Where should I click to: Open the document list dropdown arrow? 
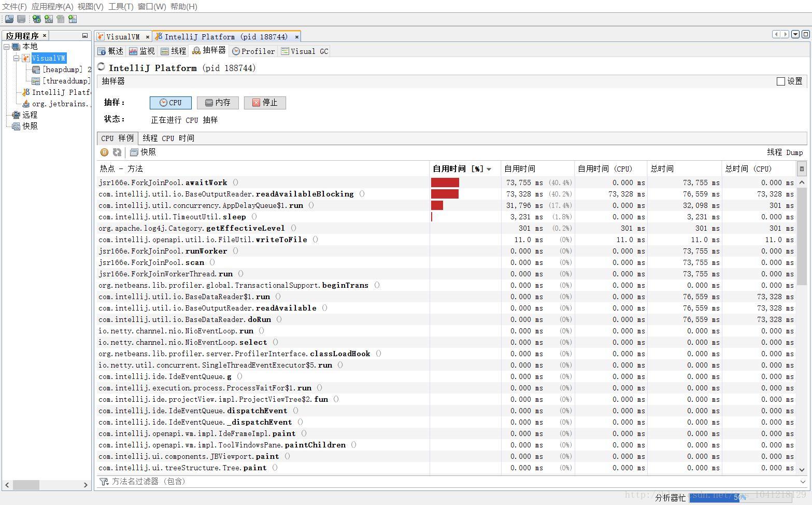coord(795,34)
